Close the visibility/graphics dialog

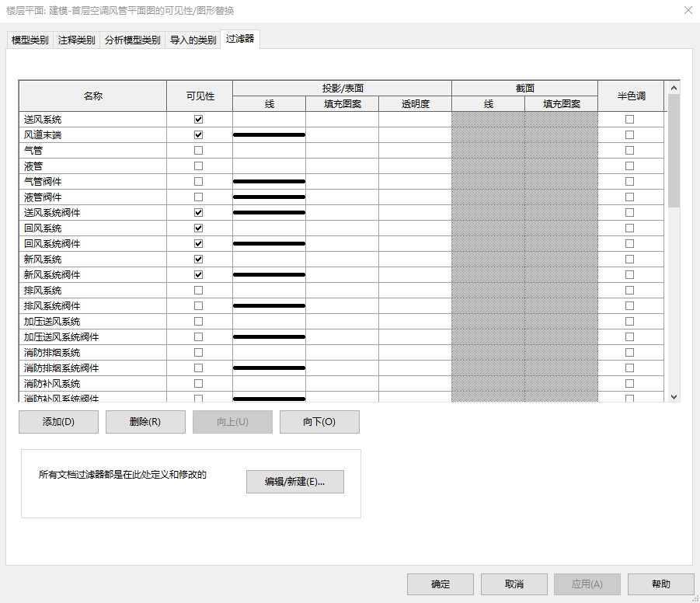(688, 10)
